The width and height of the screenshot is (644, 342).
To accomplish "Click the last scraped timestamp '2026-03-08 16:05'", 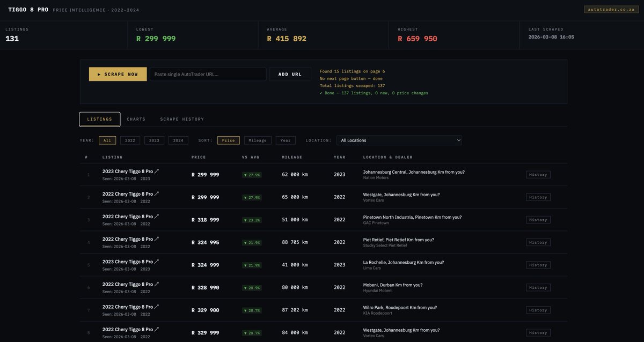I will click(x=551, y=37).
